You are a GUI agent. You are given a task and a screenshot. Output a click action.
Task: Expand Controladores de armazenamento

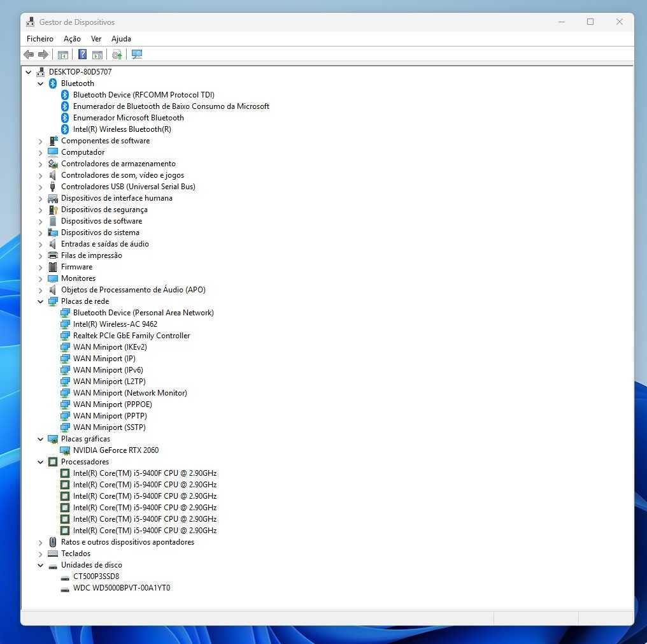[x=41, y=164]
